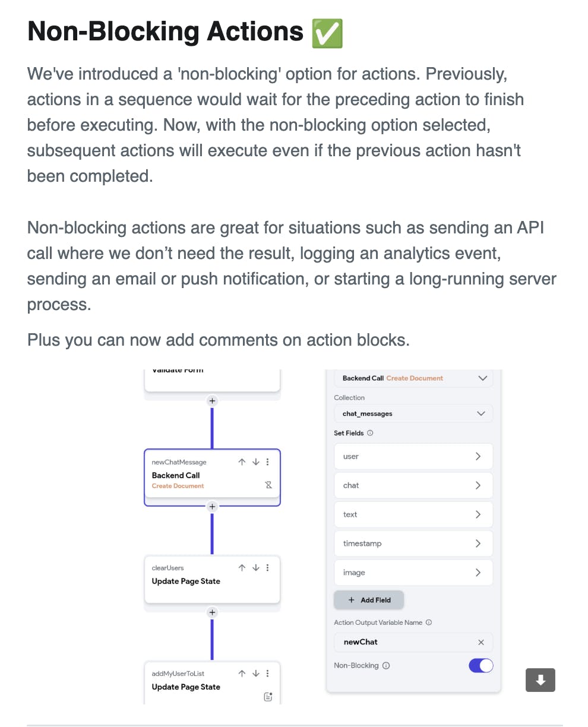Clear the newChat output variable name

pos(481,642)
